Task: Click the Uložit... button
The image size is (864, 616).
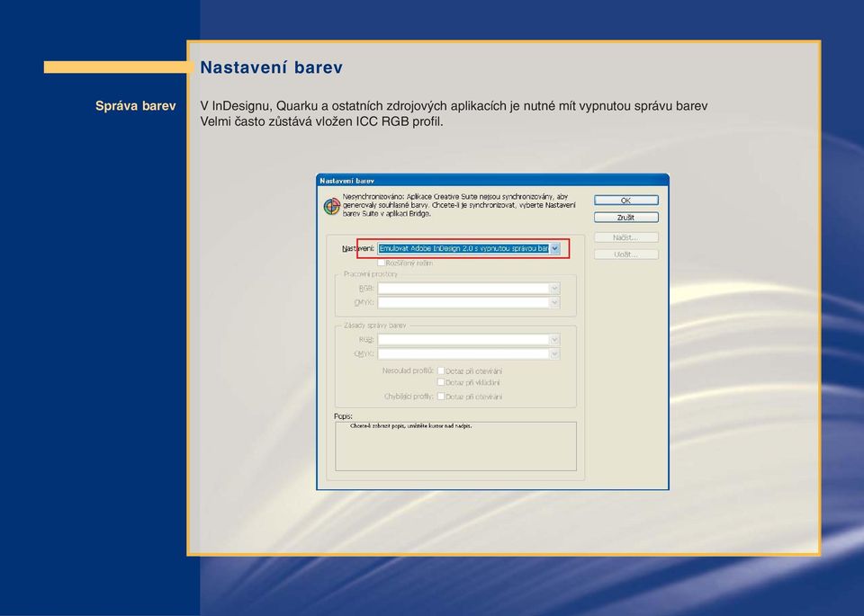Action: 626,254
